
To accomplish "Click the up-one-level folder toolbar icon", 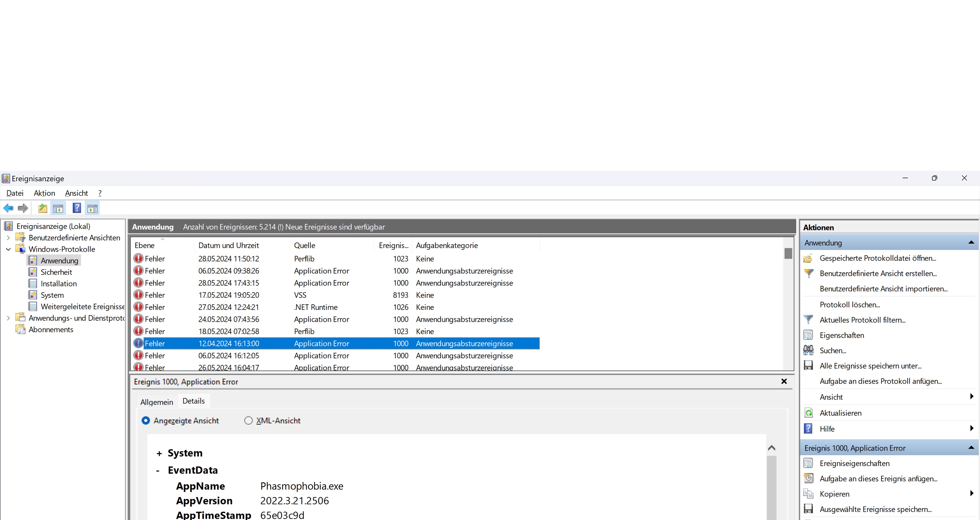I will (43, 208).
